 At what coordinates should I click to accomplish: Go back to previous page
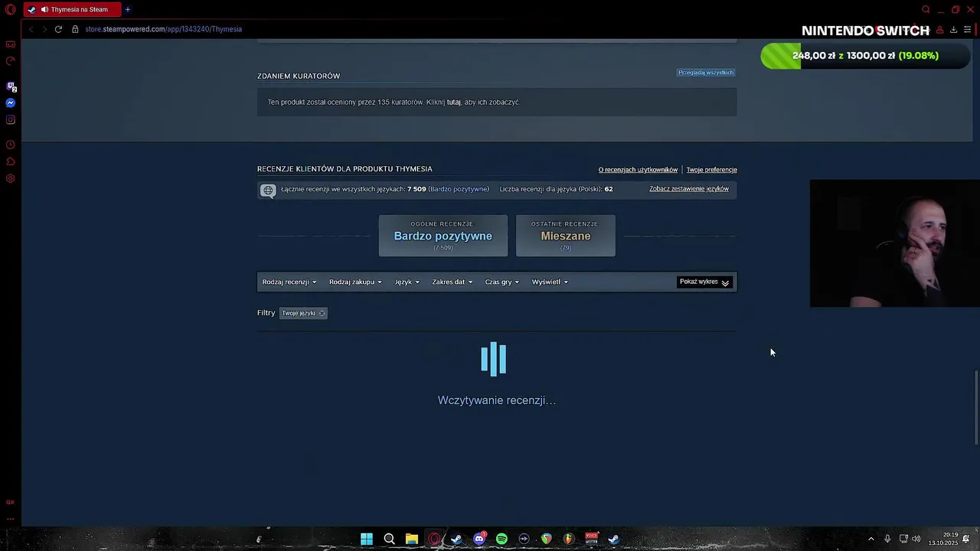coord(31,29)
